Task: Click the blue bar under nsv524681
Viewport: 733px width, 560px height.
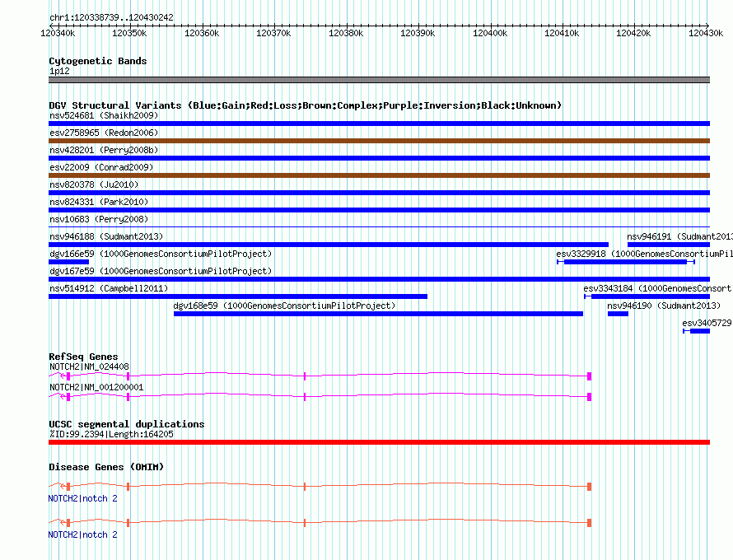Action: [379, 124]
